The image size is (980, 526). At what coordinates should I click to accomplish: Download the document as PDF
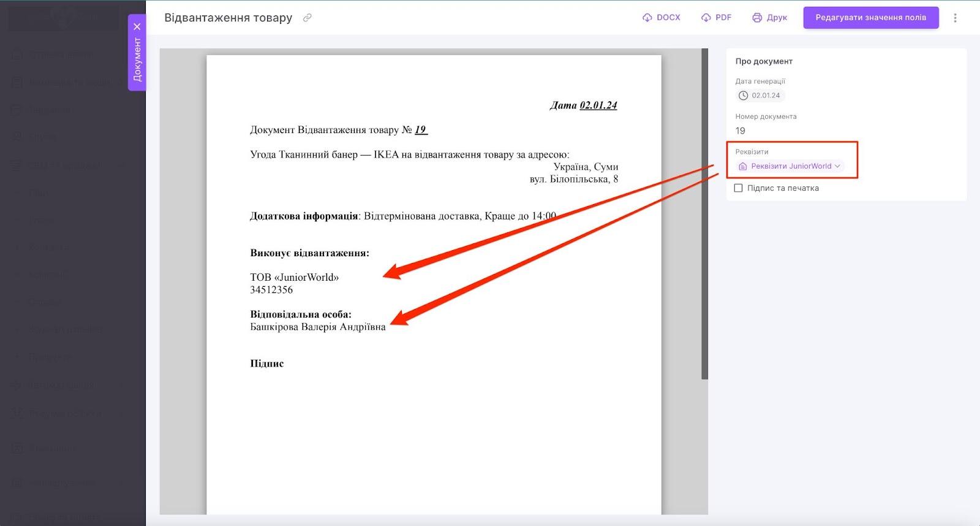pyautogui.click(x=717, y=18)
